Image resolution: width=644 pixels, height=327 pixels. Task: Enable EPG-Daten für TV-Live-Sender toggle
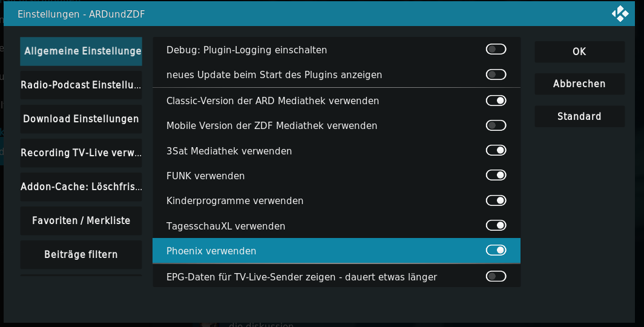[496, 277]
